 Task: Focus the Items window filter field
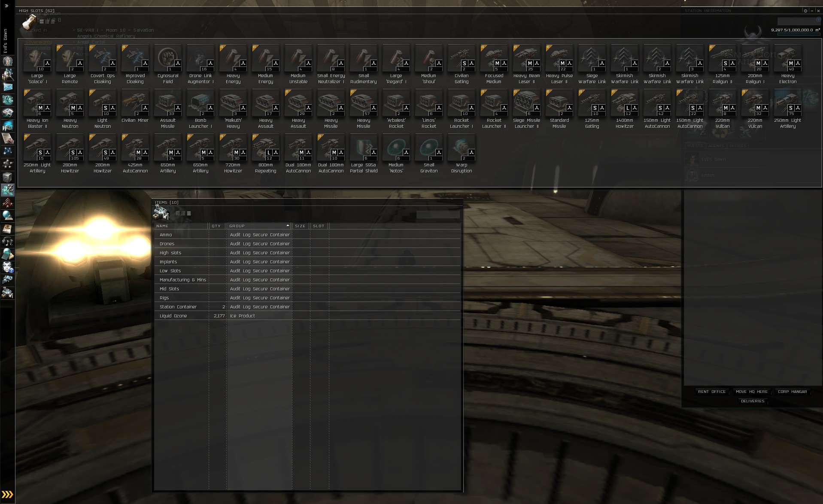click(438, 214)
